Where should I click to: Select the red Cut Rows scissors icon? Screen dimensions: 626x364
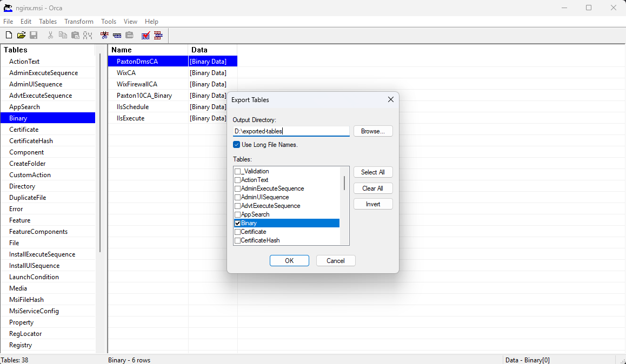(104, 35)
